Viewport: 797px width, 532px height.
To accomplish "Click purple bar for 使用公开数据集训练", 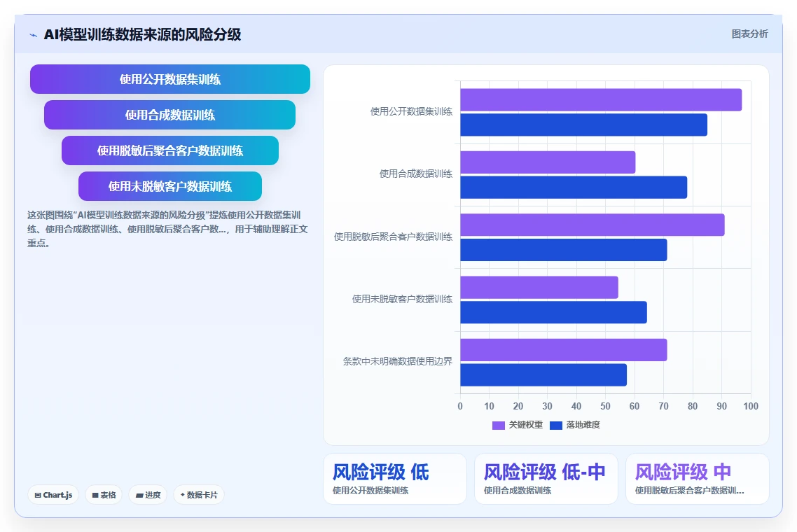I will [x=601, y=99].
